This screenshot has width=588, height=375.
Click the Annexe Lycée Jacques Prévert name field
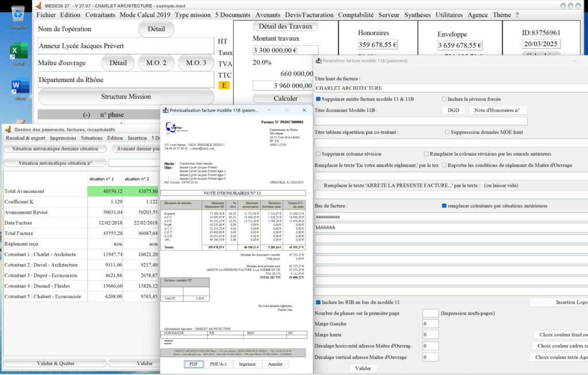[126, 46]
